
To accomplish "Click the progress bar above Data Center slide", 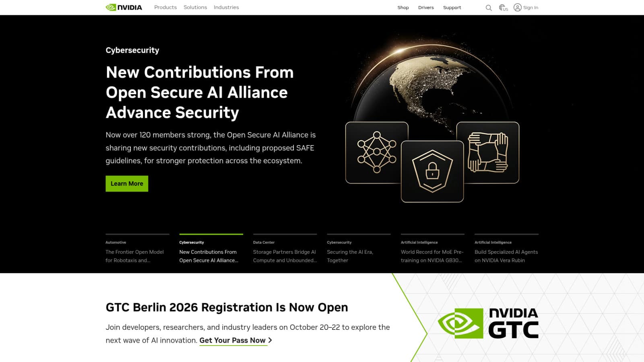I will coord(285,234).
